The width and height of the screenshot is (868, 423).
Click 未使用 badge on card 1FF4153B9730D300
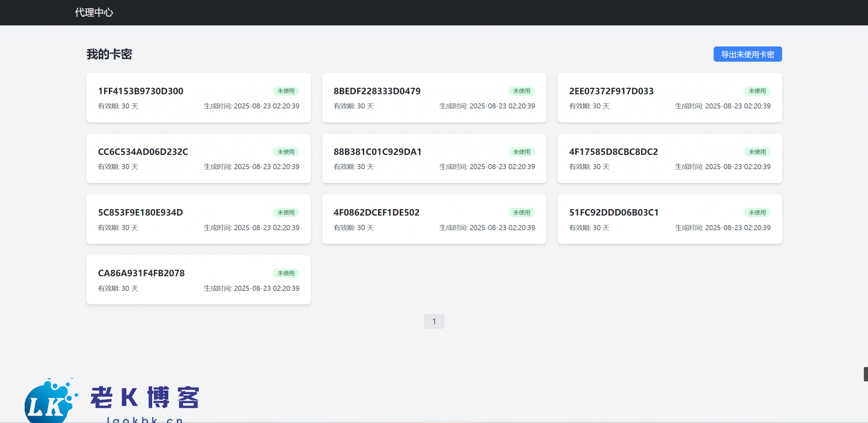pos(286,91)
